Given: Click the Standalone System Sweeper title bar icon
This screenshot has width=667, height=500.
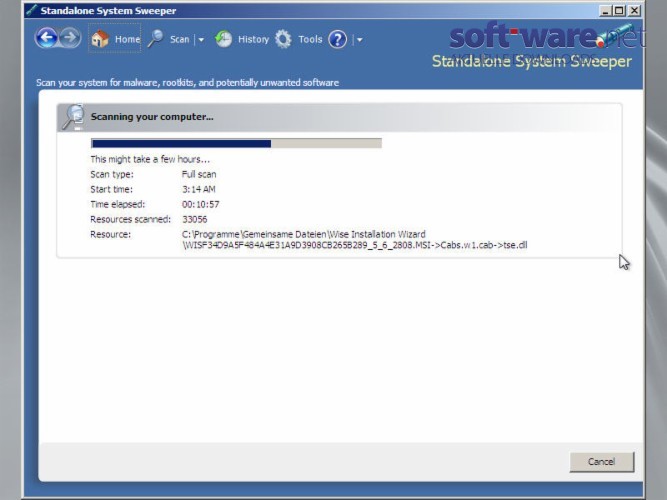Looking at the screenshot, I should (31, 11).
